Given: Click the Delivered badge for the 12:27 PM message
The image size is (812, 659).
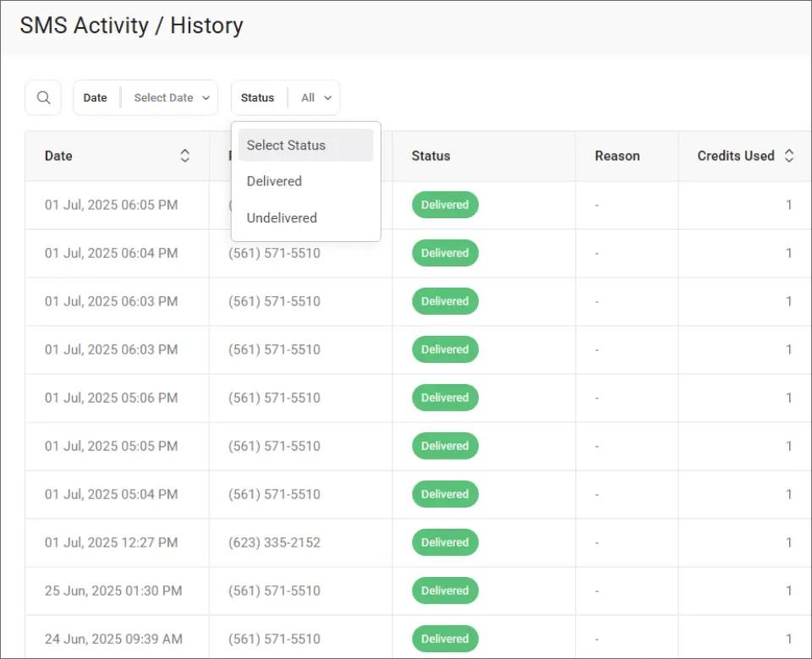Looking at the screenshot, I should (x=445, y=542).
